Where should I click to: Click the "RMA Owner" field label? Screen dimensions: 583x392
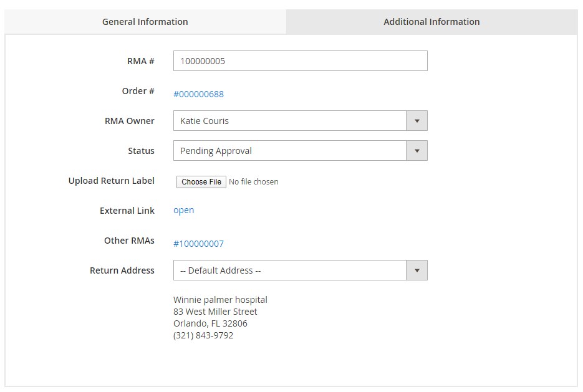(129, 121)
